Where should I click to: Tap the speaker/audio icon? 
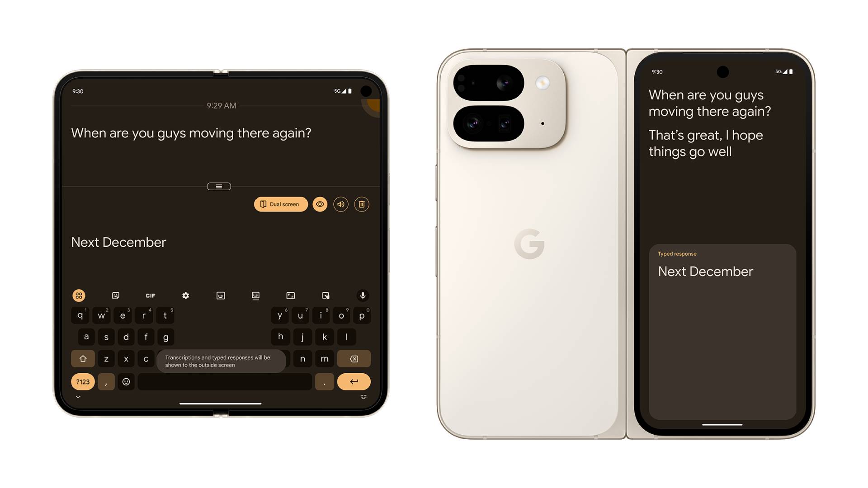[340, 204]
